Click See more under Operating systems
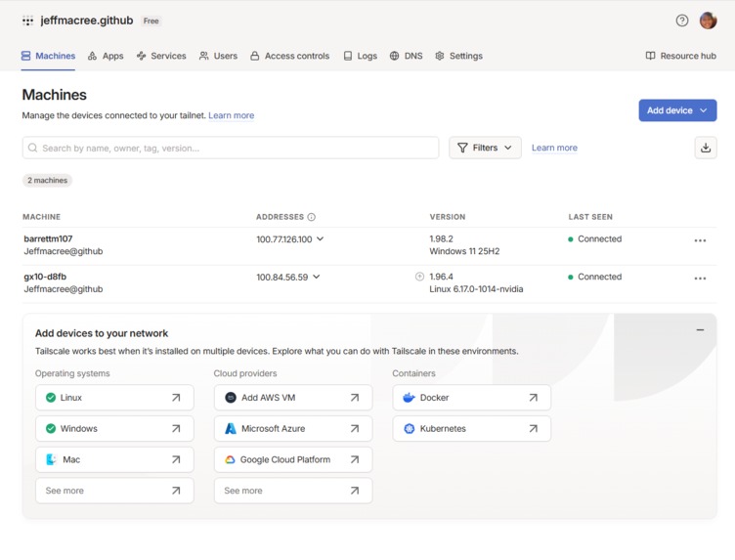The width and height of the screenshot is (735, 560). [114, 491]
